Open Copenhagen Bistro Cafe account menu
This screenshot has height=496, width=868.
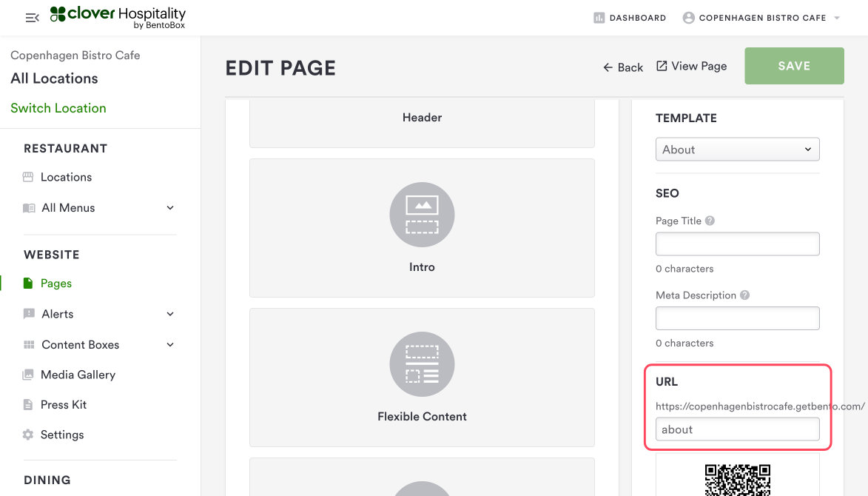pyautogui.click(x=761, y=18)
